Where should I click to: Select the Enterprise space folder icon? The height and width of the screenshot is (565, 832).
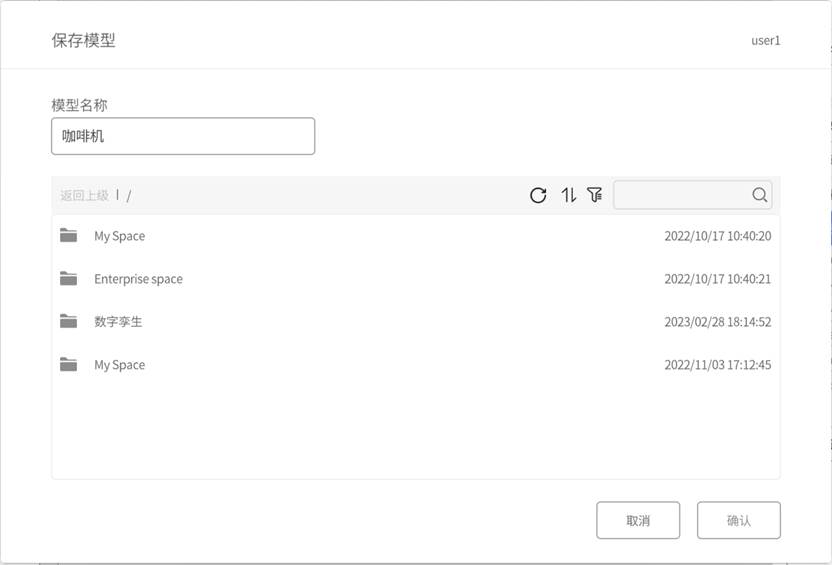[x=68, y=278]
